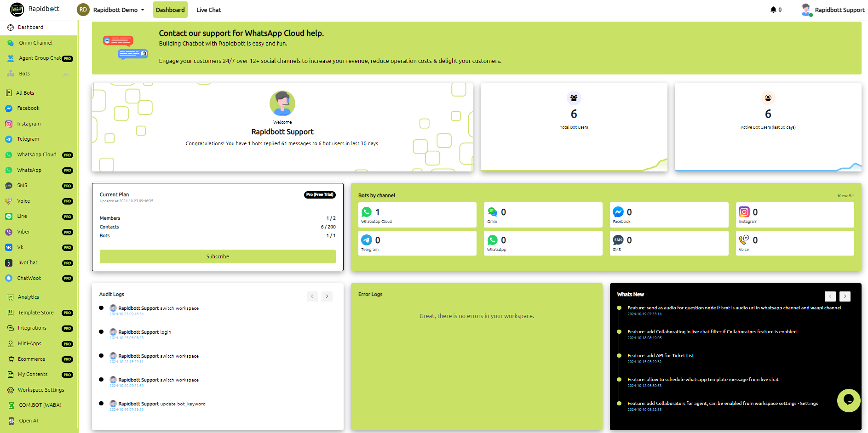Click the Line sidebar icon

click(x=9, y=216)
